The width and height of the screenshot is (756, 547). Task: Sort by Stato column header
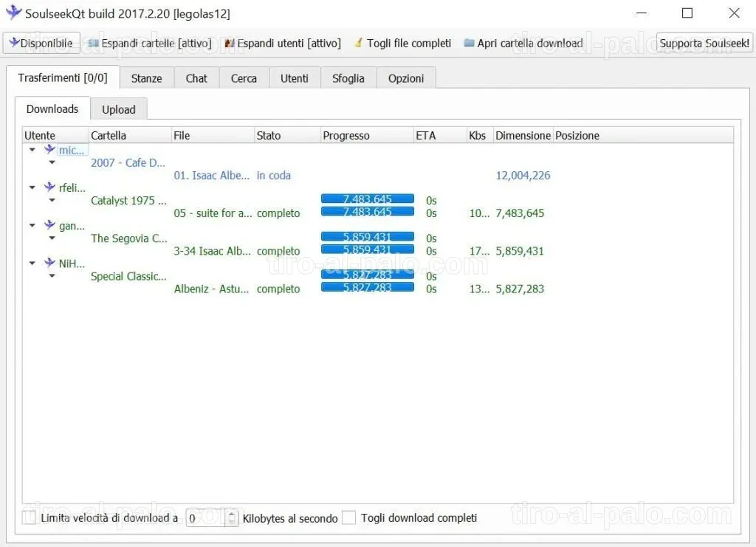click(287, 135)
